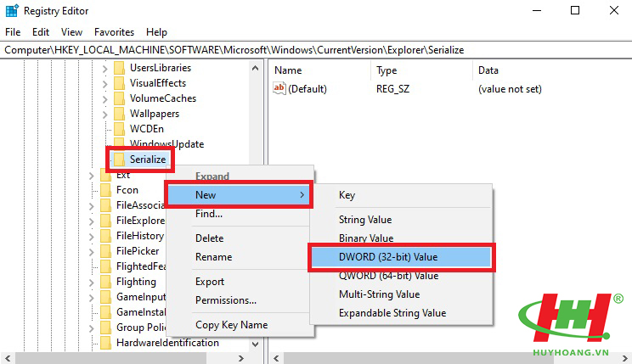Click tree pane scroll down arrow
632x364 pixels.
click(255, 344)
